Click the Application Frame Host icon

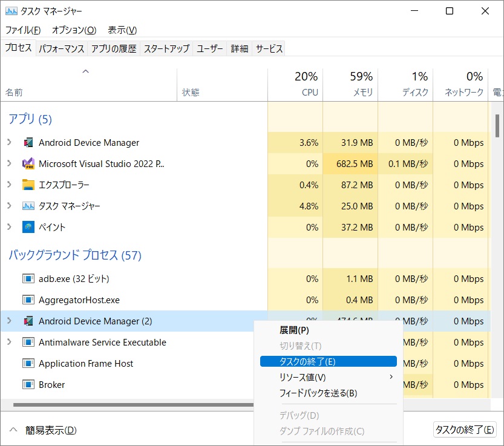[28, 363]
